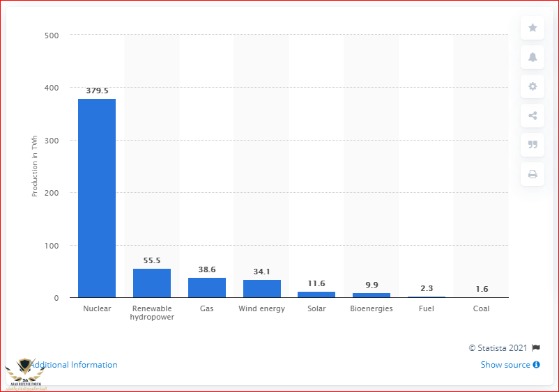The width and height of the screenshot is (559, 392).
Task: Click the Renewable hydropower bar
Action: (x=152, y=283)
